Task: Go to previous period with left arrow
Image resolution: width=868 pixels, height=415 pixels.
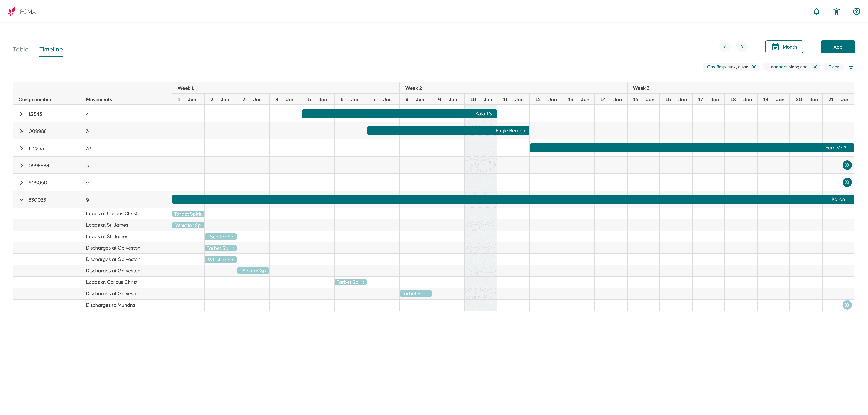Action: point(725,47)
